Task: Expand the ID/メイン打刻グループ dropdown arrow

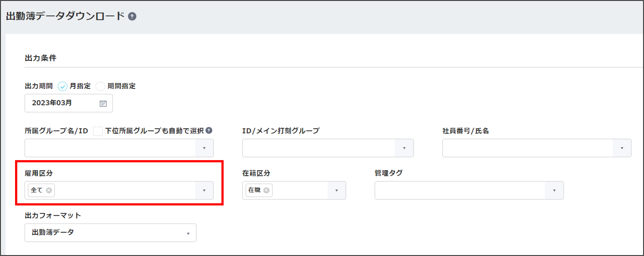Action: click(404, 148)
